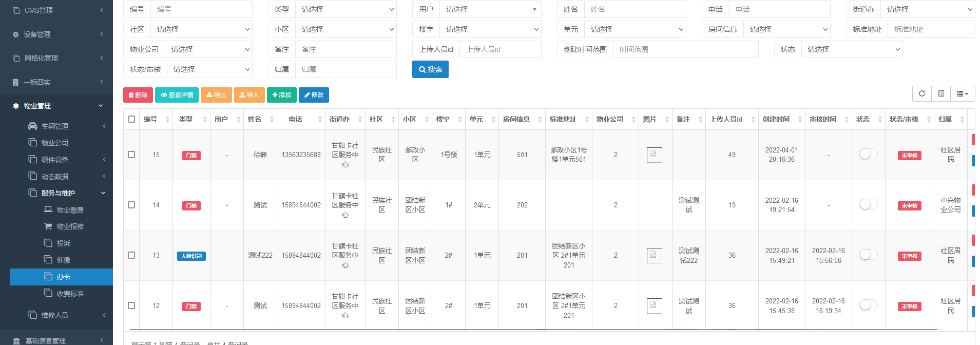Open 物业缴费 in the sidebar
This screenshot has width=980, height=345.
(70, 210)
